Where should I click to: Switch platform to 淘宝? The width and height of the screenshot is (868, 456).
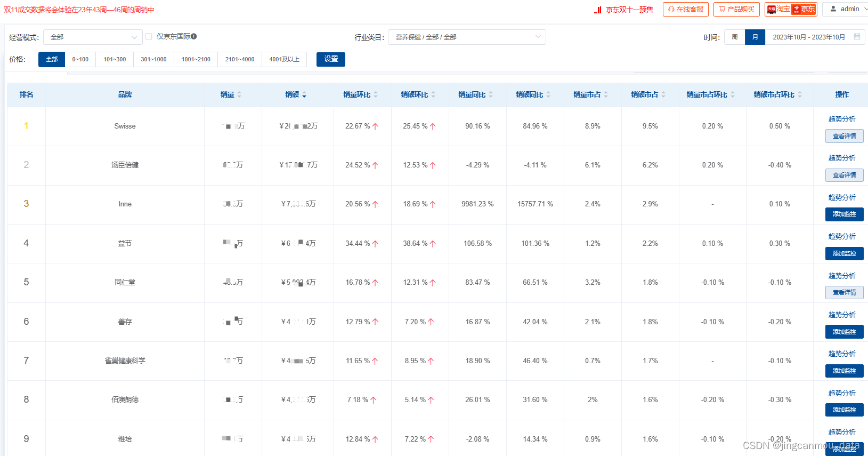click(778, 9)
